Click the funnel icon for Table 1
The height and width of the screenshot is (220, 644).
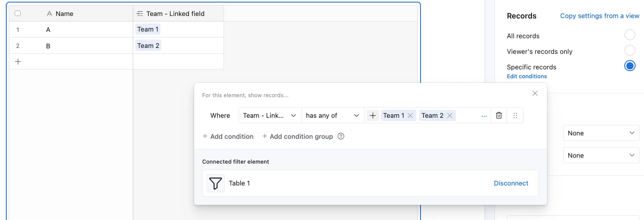(216, 183)
